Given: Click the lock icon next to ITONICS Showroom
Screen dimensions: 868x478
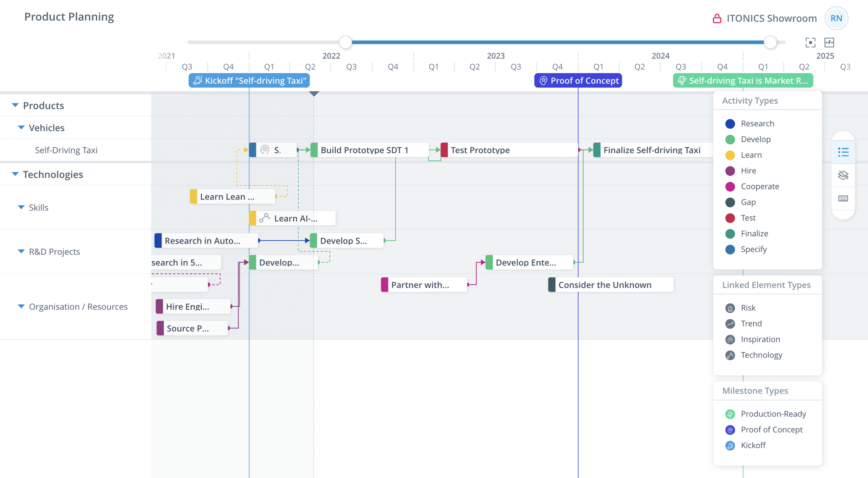Looking at the screenshot, I should [x=716, y=18].
